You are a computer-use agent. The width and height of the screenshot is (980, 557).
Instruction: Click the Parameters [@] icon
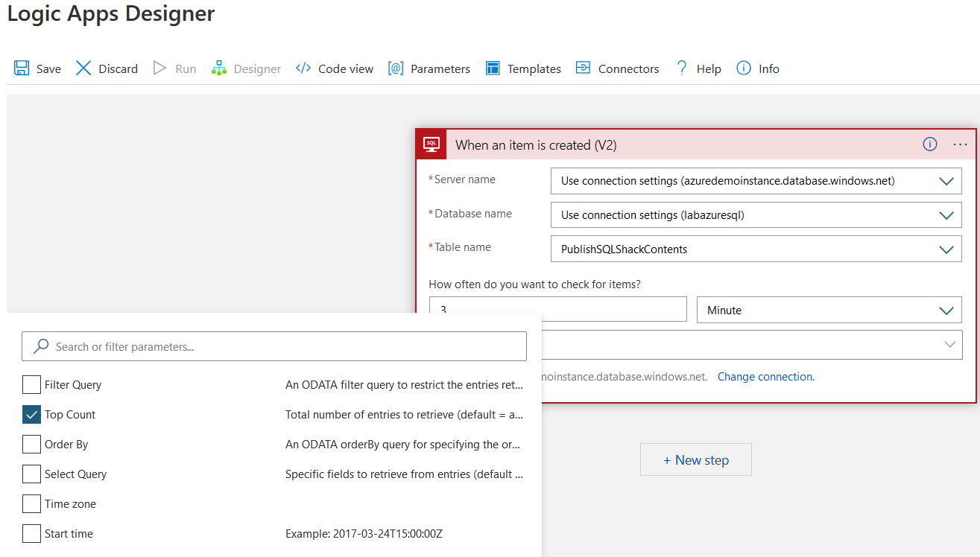click(396, 69)
